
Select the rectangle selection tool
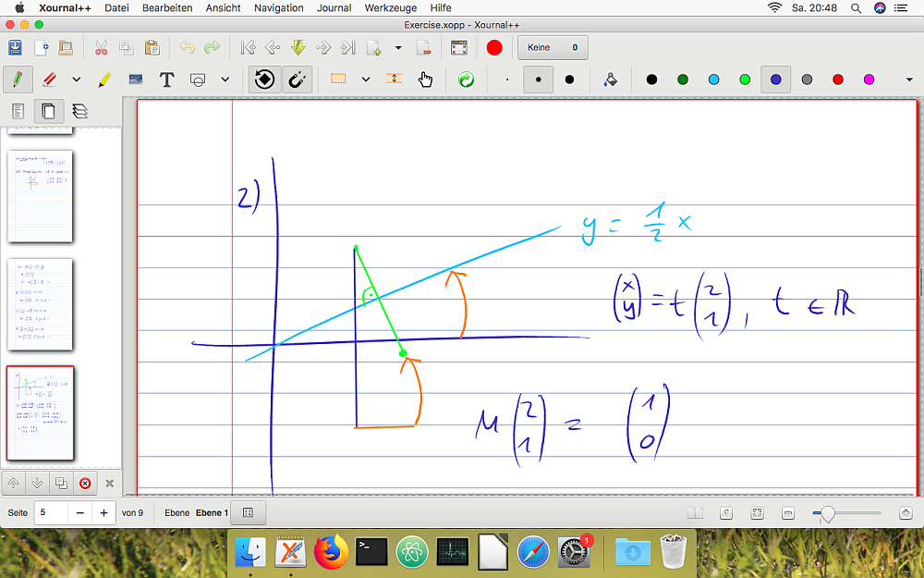pyautogui.click(x=338, y=79)
